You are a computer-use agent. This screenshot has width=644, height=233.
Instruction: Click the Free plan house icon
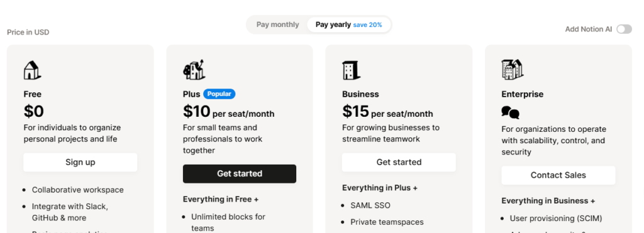(33, 70)
